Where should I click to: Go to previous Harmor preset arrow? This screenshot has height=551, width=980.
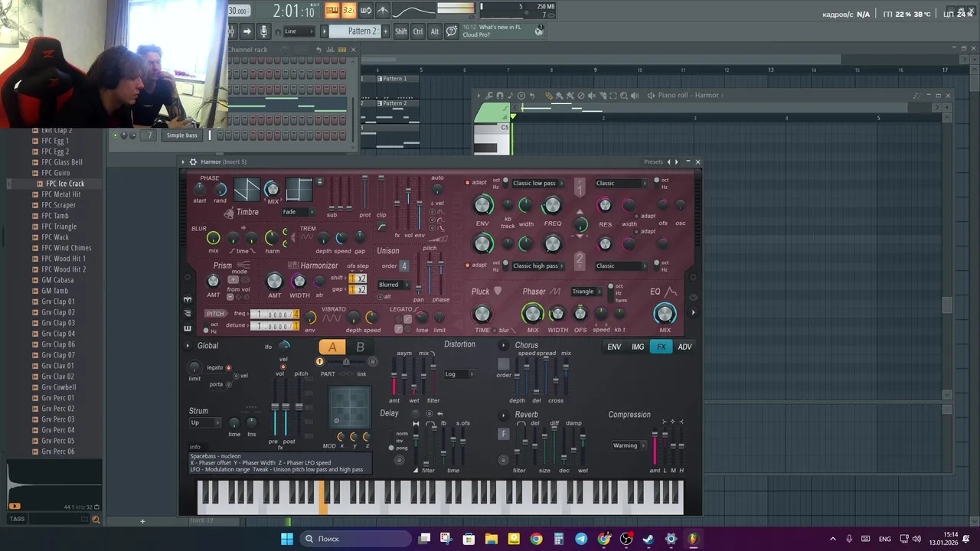coord(668,161)
